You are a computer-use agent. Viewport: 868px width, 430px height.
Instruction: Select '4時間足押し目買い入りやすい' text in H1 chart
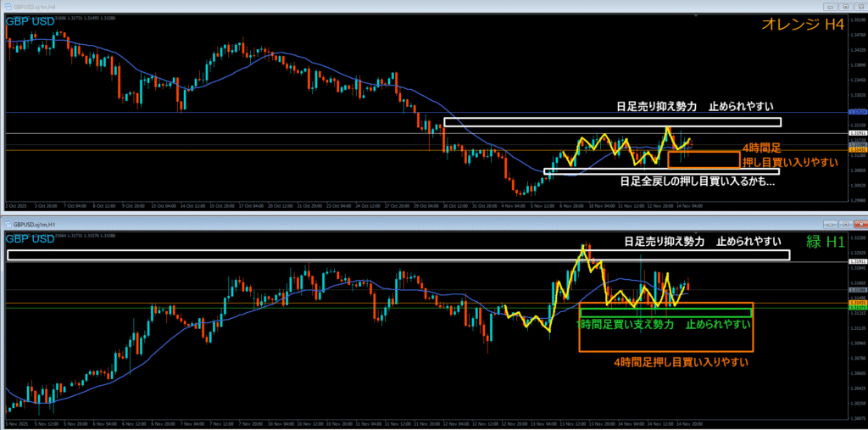tap(682, 362)
